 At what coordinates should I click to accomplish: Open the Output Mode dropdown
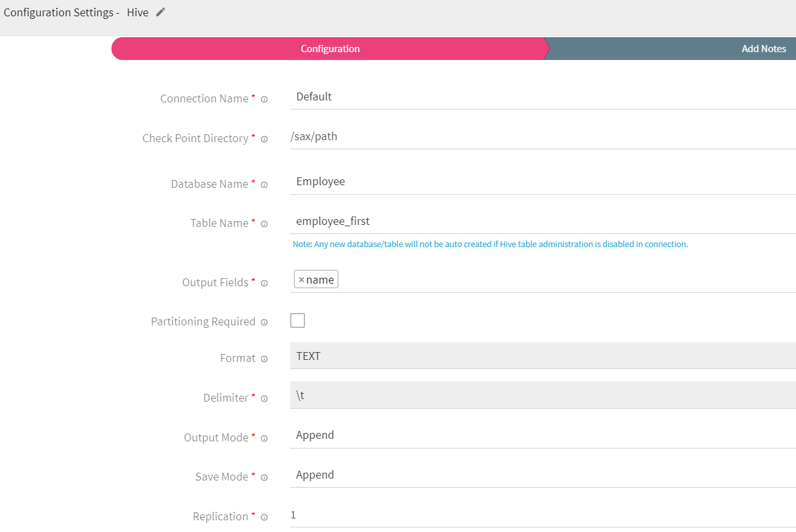click(542, 436)
